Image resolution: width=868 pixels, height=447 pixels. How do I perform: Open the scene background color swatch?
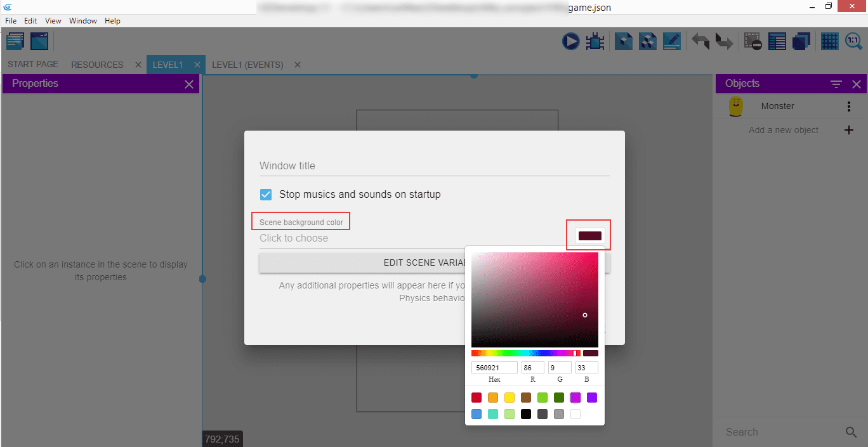pyautogui.click(x=589, y=236)
